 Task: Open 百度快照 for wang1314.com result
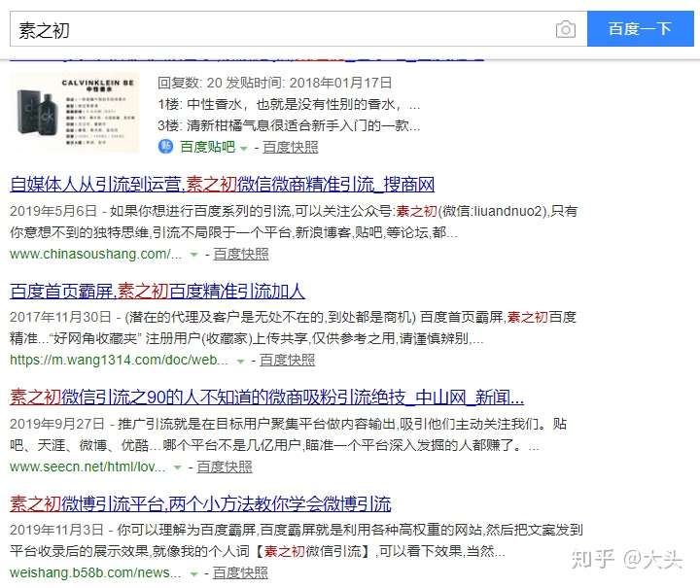point(287,360)
